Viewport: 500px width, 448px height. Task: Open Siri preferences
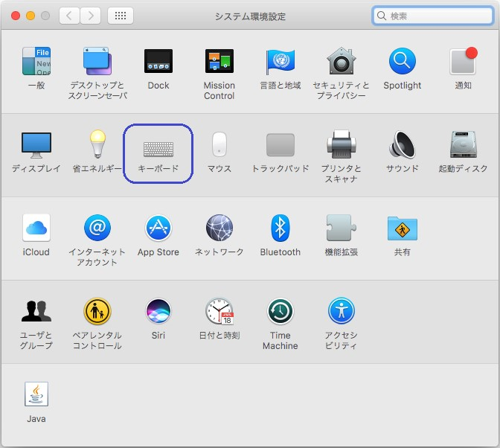tap(158, 312)
